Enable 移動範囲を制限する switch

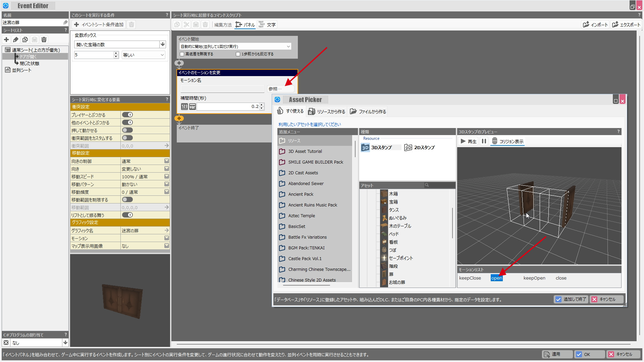tap(127, 199)
